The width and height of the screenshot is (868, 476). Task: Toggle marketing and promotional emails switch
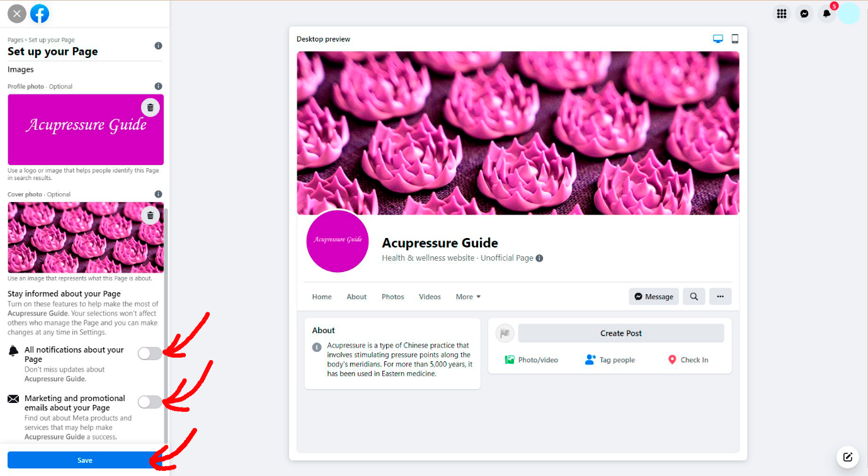(x=150, y=402)
